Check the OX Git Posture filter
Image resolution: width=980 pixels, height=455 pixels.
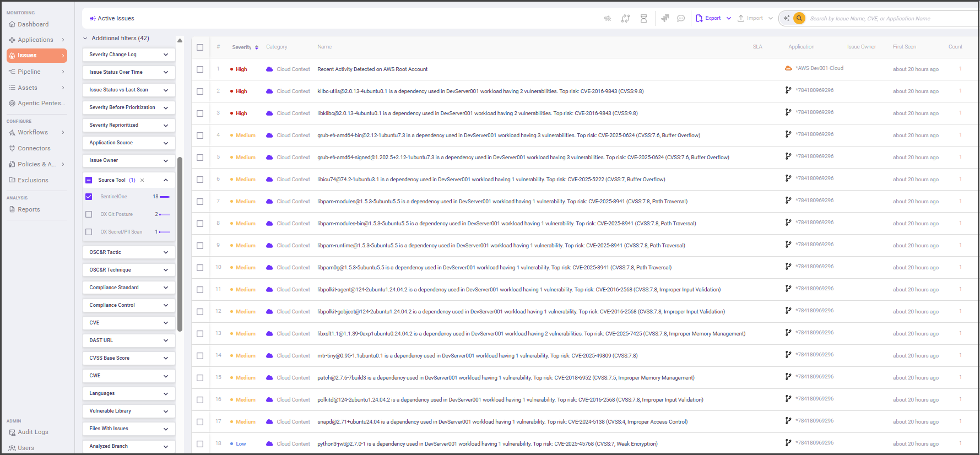coord(89,214)
